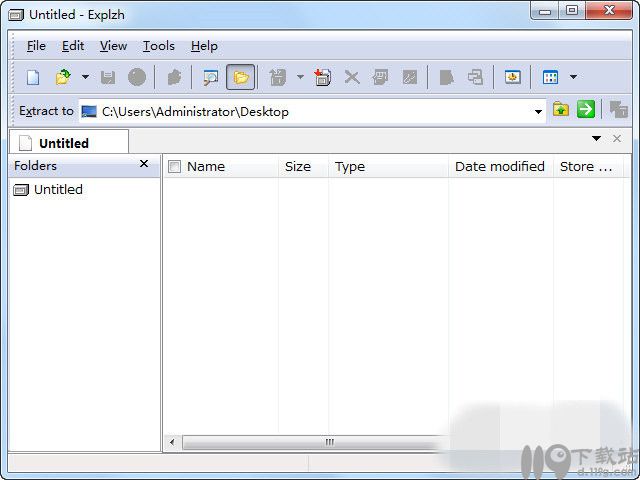Click the grayed-out page-shaped toolbar icon

[447, 77]
